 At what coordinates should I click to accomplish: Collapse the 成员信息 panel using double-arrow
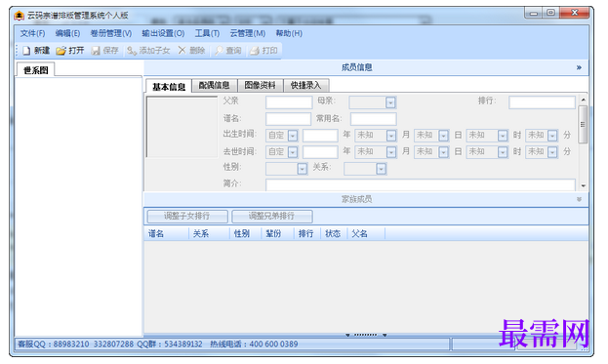pos(579,67)
